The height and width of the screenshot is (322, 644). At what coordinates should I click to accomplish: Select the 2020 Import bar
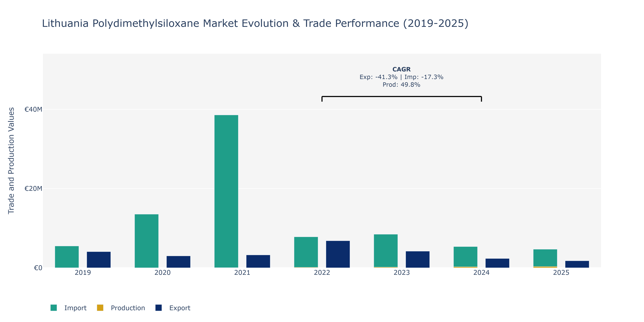[x=147, y=241]
